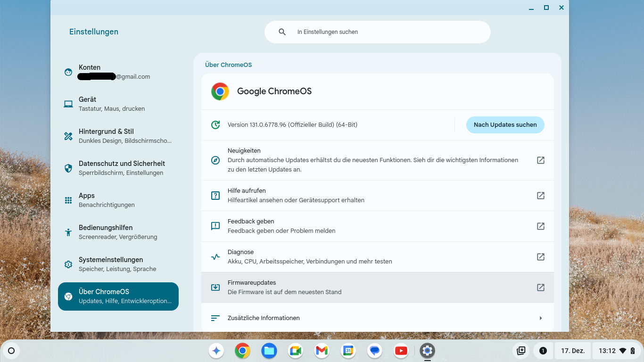Viewport: 644px width, 362px height.
Task: Select Über ChromeOS in the sidebar
Action: tap(118, 296)
